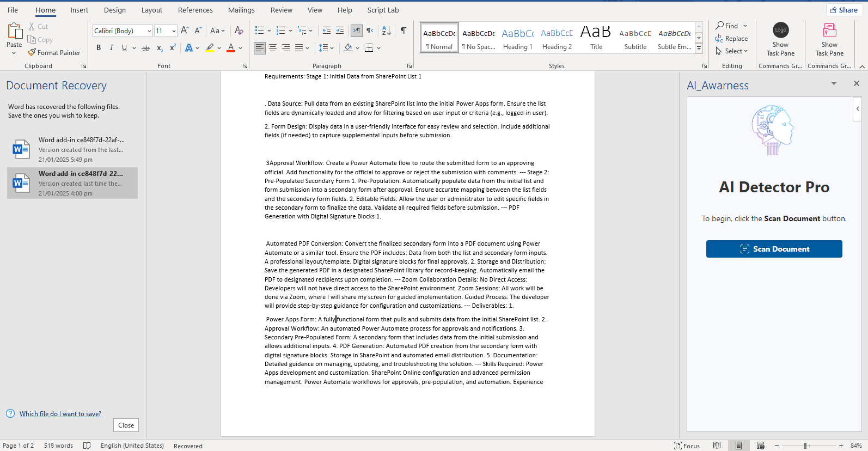
Task: Align paragraph text left
Action: 260,48
